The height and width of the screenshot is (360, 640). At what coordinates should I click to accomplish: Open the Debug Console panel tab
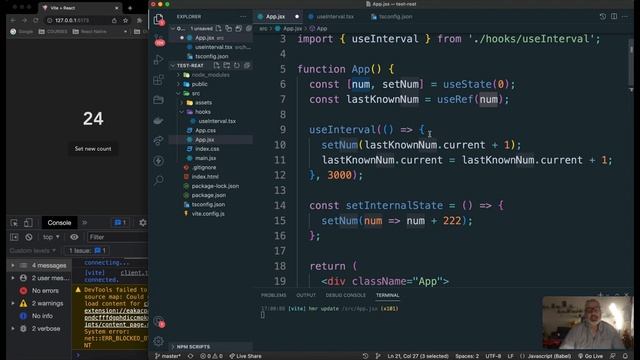point(345,295)
